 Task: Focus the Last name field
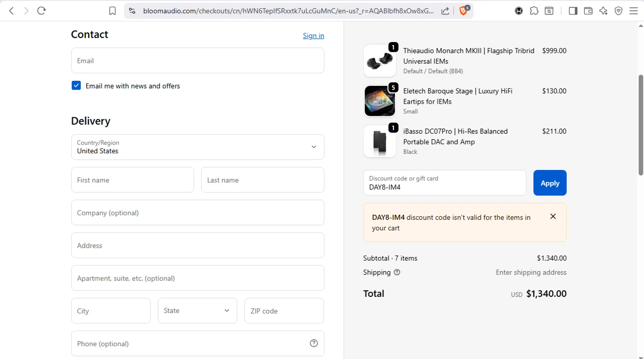pyautogui.click(x=262, y=180)
